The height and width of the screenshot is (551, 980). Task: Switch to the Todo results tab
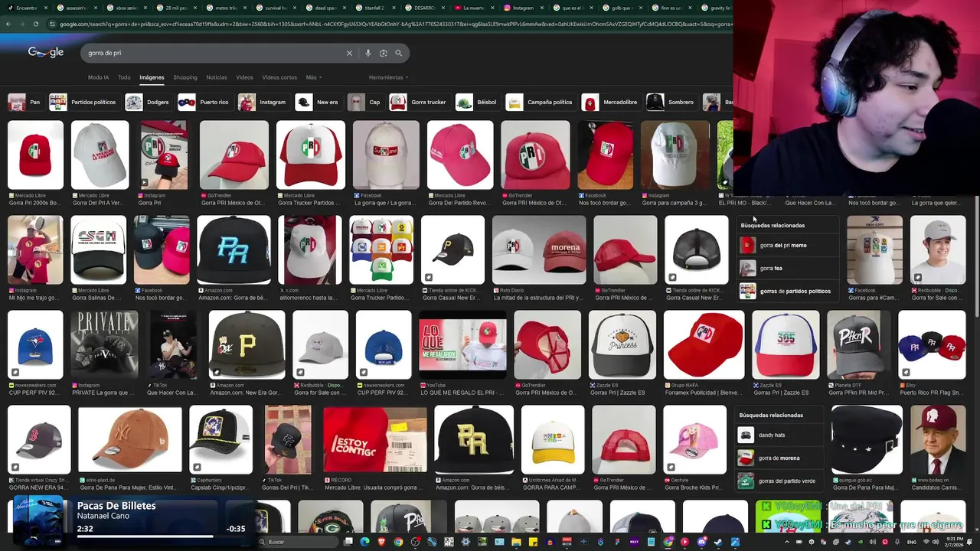[124, 77]
